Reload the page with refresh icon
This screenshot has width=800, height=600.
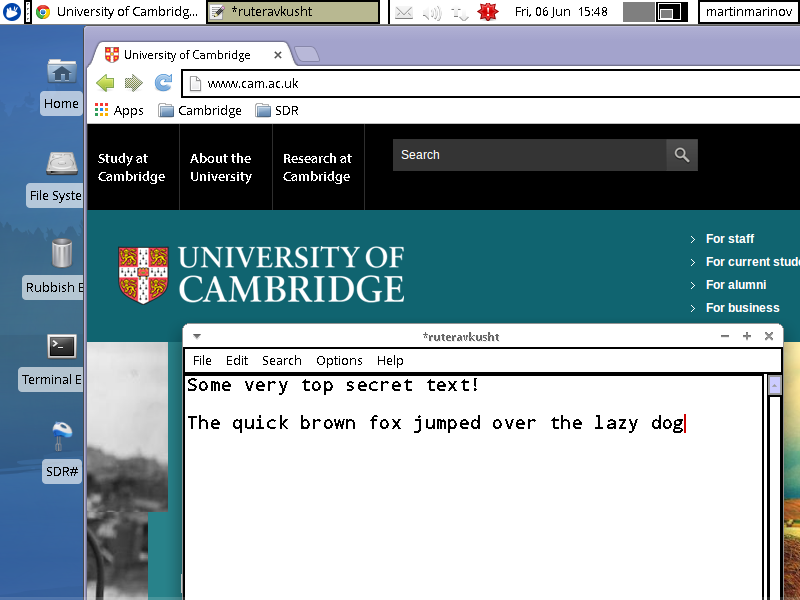coord(163,83)
